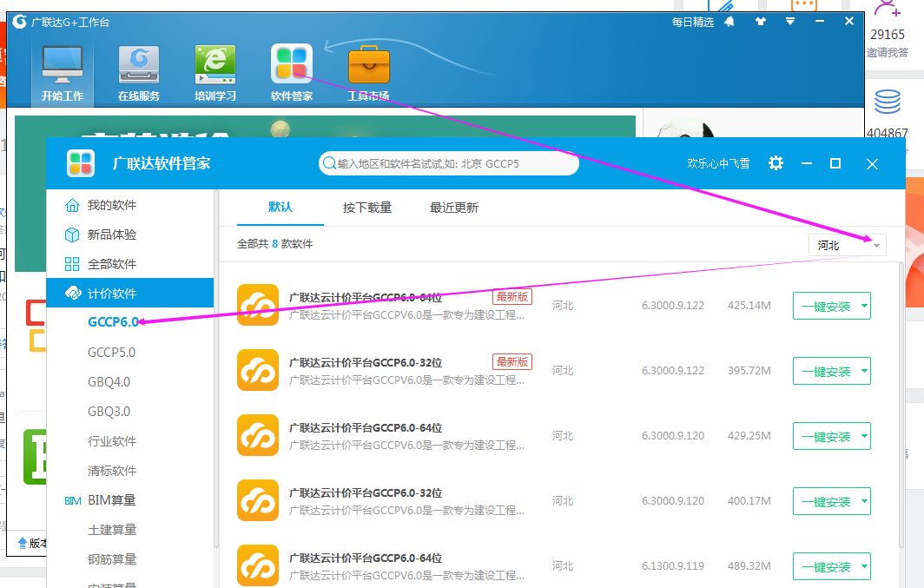Viewport: 924px width, 588px height.
Task: Select 土建算量 in sidebar
Action: coord(112,530)
